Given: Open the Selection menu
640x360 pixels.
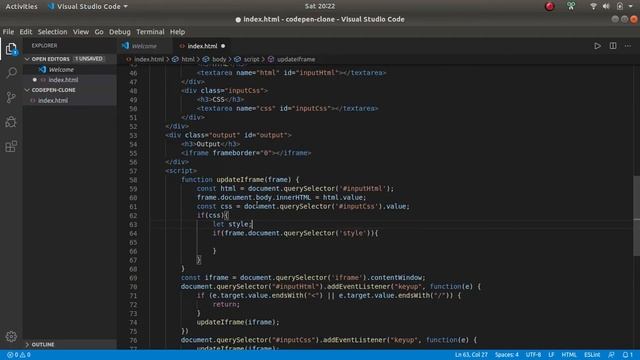Looking at the screenshot, I should 52,32.
